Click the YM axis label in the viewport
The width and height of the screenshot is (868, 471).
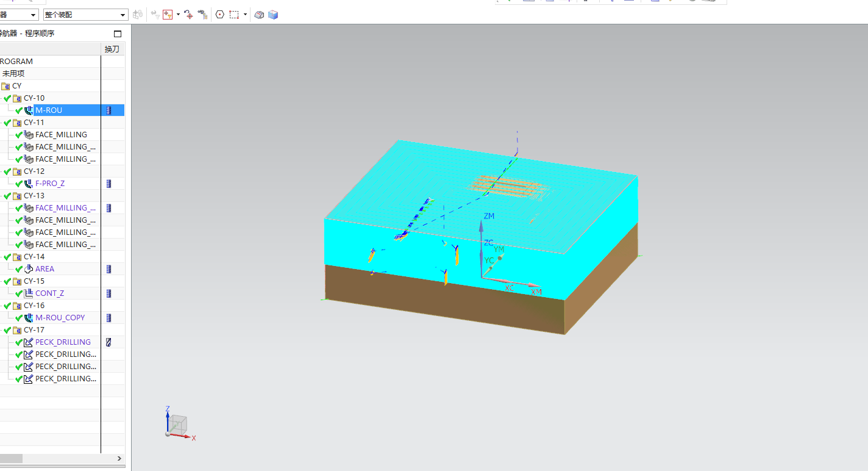[499, 250]
